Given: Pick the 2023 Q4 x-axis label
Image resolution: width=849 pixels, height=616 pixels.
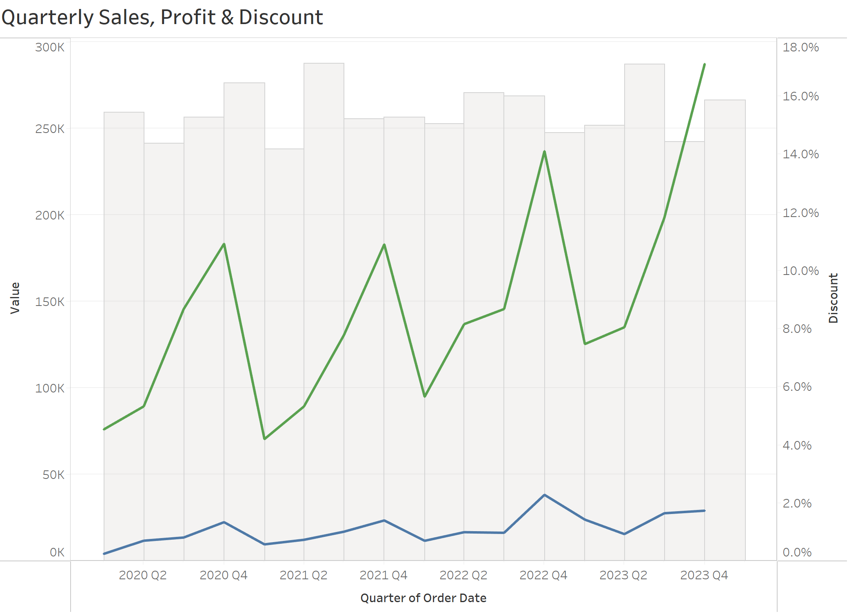Looking at the screenshot, I should pyautogui.click(x=704, y=575).
